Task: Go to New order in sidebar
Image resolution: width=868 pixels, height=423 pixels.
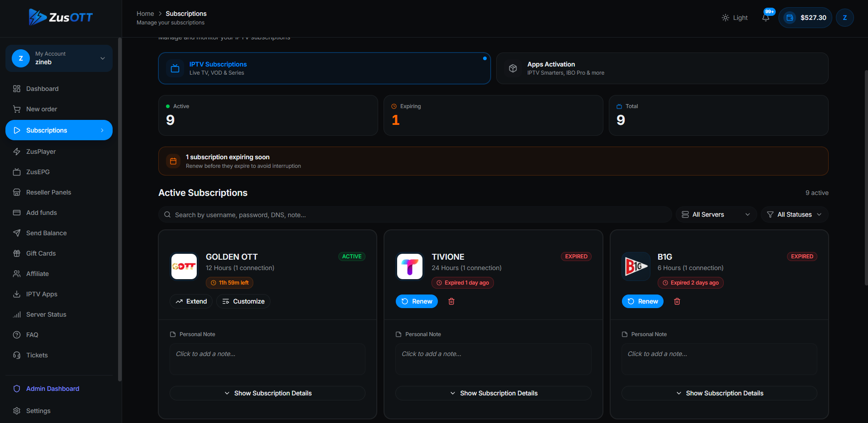Action: [x=59, y=109]
